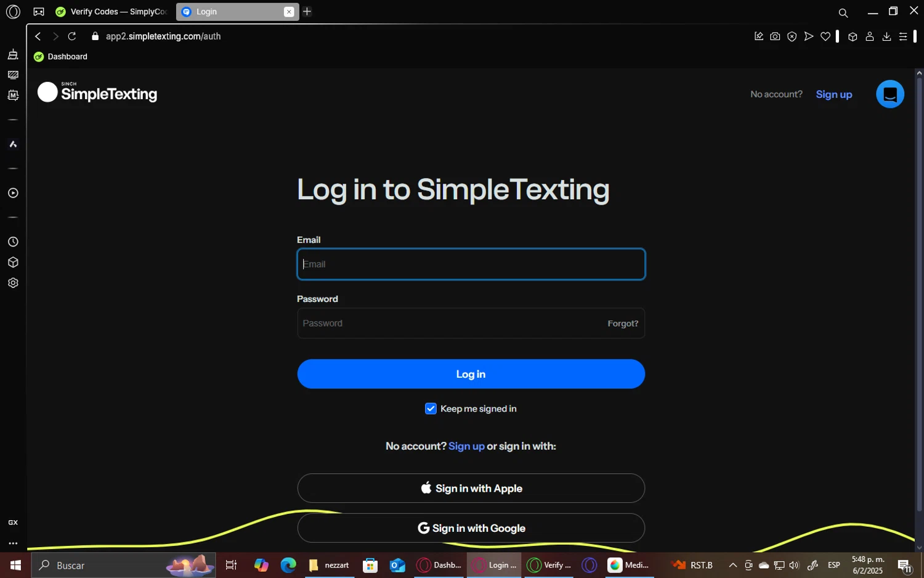
Task: Choose Sign in with Google
Action: 471,528
